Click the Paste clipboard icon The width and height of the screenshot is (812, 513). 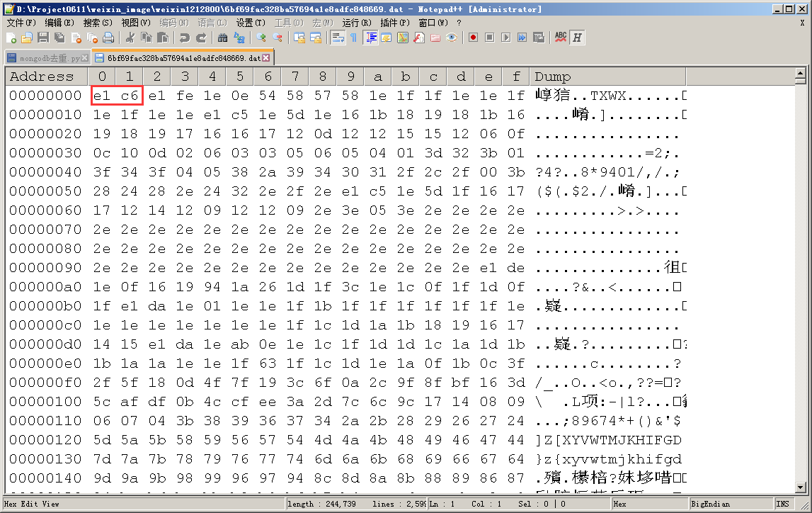click(x=163, y=38)
